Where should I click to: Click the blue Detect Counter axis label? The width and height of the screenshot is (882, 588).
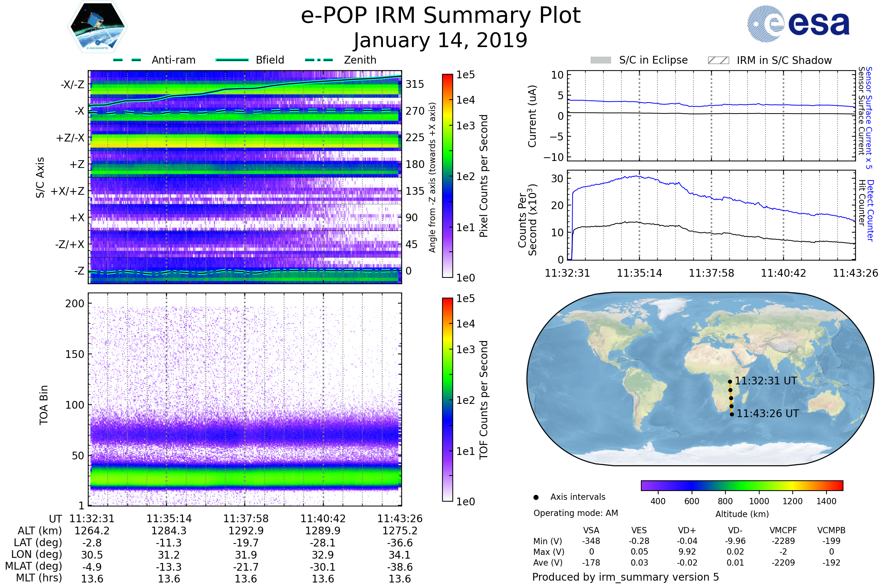coord(870,211)
